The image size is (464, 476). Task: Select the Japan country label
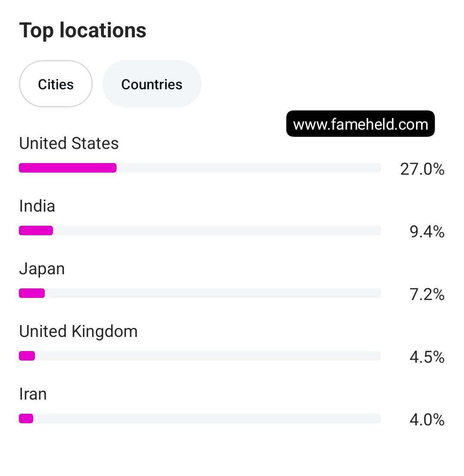click(x=42, y=269)
